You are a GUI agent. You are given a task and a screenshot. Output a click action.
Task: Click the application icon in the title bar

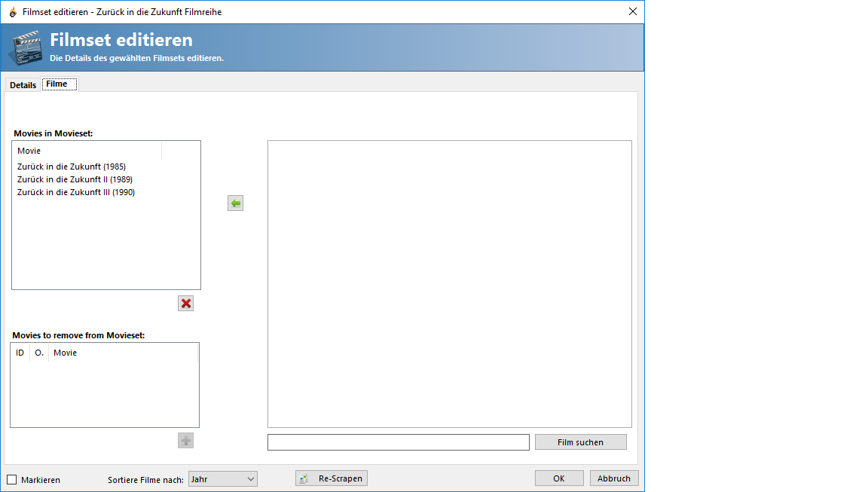tap(12, 11)
